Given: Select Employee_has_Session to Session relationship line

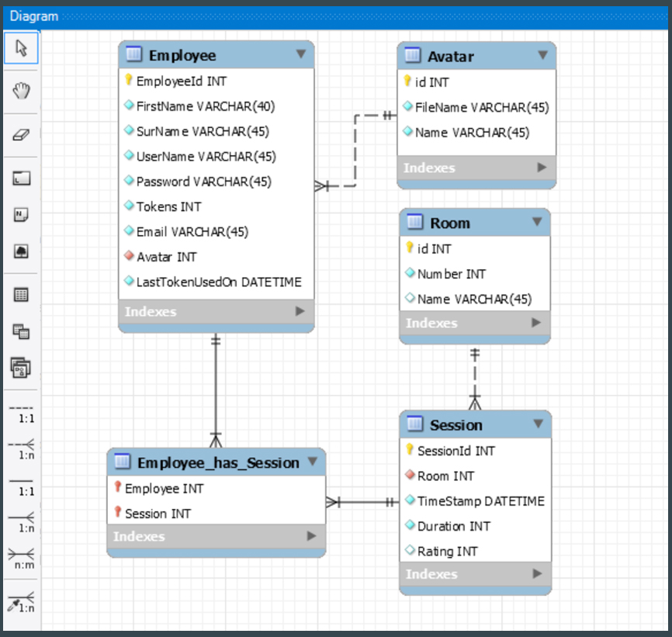Looking at the screenshot, I should pos(362,502).
